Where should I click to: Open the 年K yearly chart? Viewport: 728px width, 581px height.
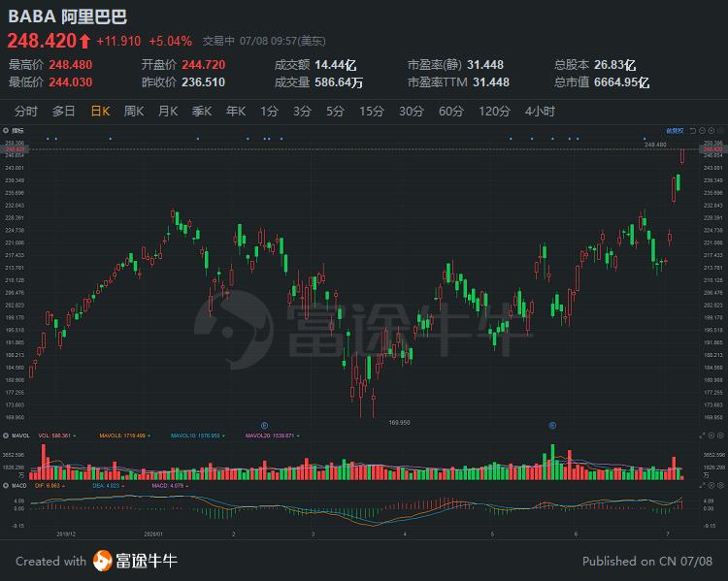[x=236, y=112]
